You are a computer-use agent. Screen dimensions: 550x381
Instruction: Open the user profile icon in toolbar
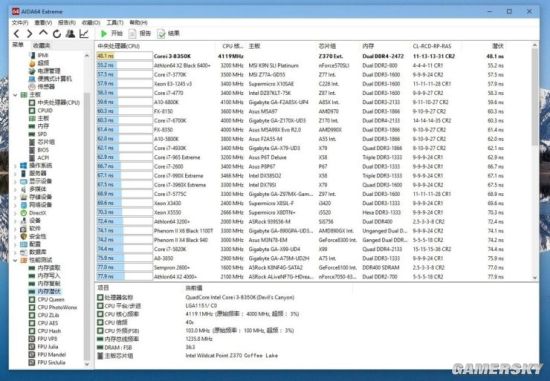70,34
